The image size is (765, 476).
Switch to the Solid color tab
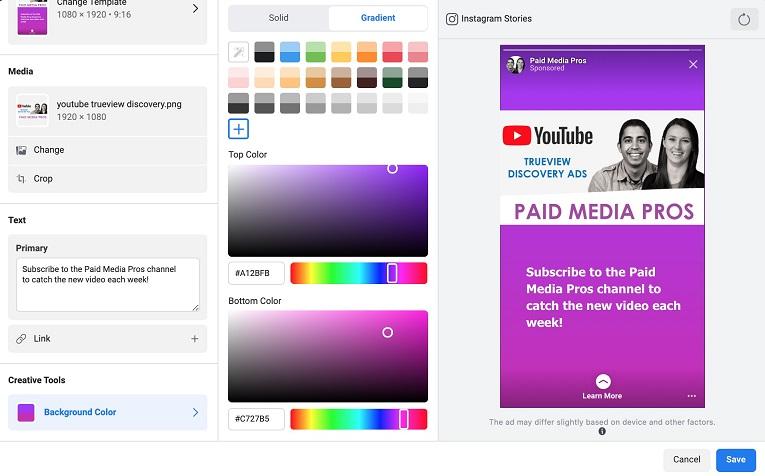click(279, 18)
